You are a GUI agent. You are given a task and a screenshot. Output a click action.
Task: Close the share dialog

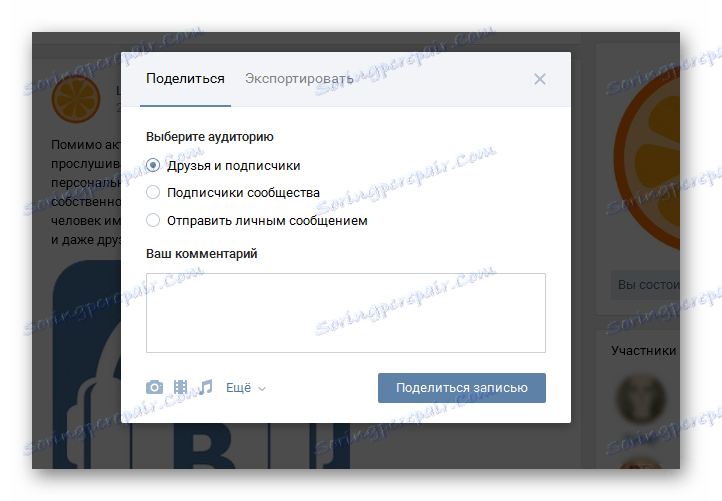pyautogui.click(x=540, y=79)
